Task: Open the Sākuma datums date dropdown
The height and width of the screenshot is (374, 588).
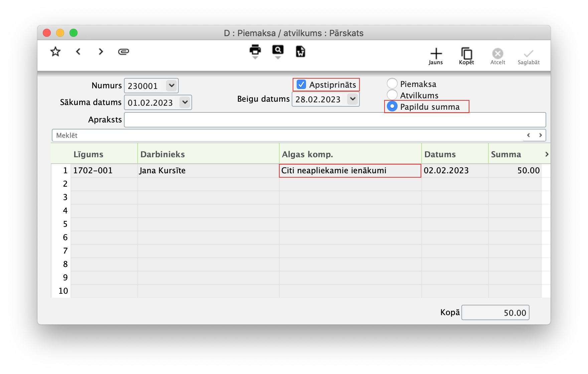Action: click(x=185, y=102)
